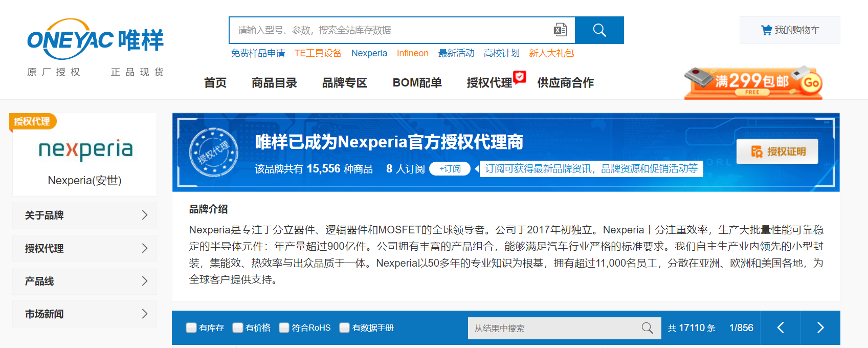Click the red badge beside 授权代理
This screenshot has width=868, height=348.
point(520,77)
